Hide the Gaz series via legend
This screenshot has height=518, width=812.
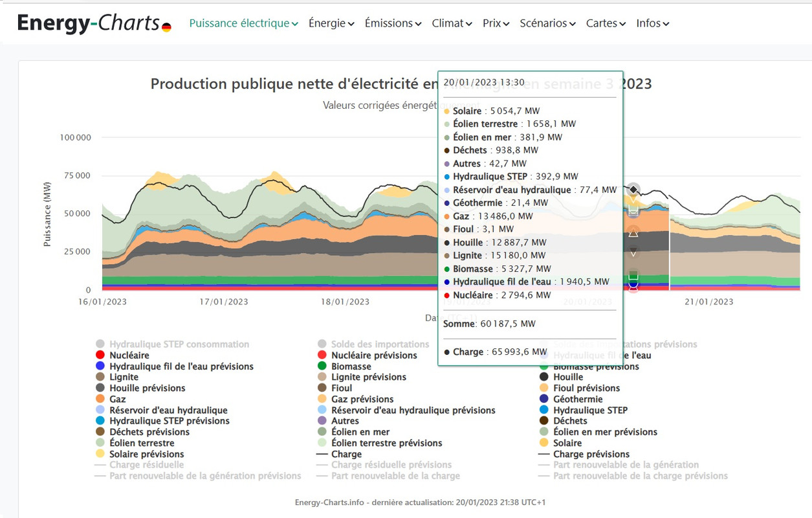tap(111, 399)
